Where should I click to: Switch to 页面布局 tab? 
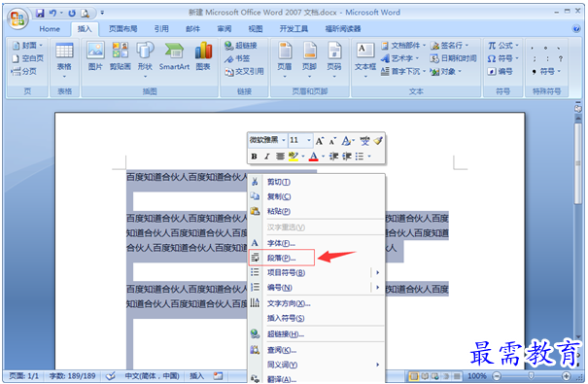pyautogui.click(x=123, y=29)
